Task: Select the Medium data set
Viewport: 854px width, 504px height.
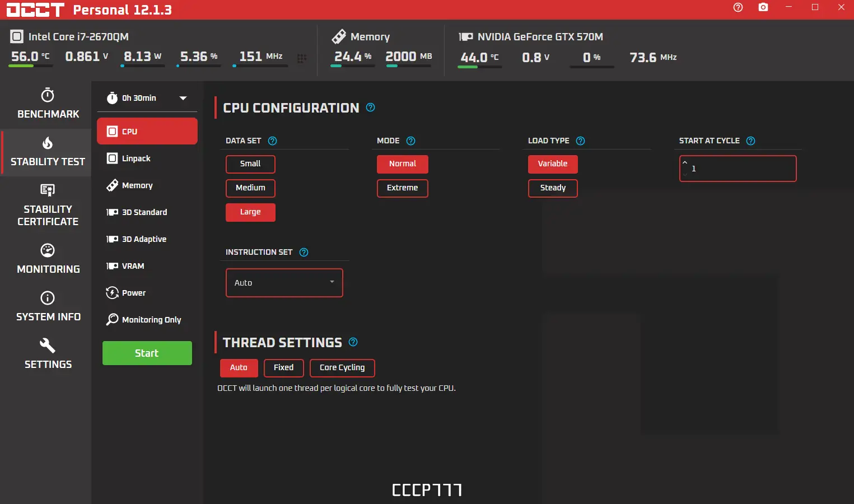Action: [250, 188]
